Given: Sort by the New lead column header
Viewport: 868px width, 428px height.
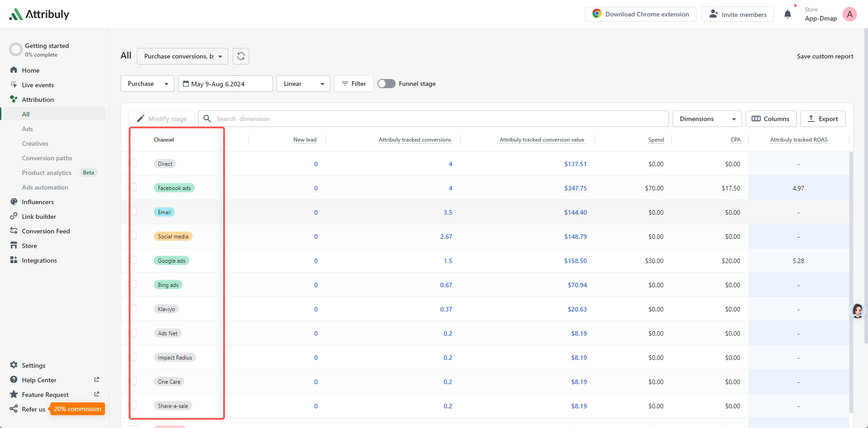Looking at the screenshot, I should (305, 140).
